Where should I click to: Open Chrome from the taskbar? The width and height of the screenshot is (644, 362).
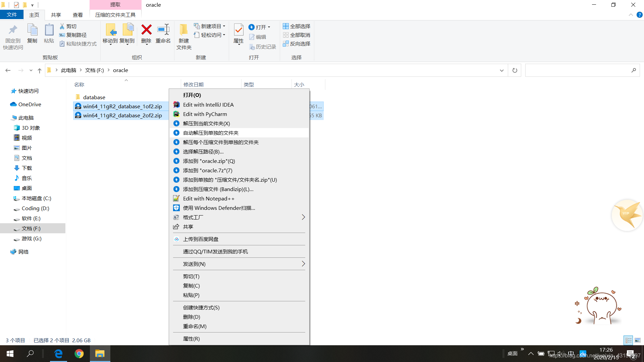(79, 354)
